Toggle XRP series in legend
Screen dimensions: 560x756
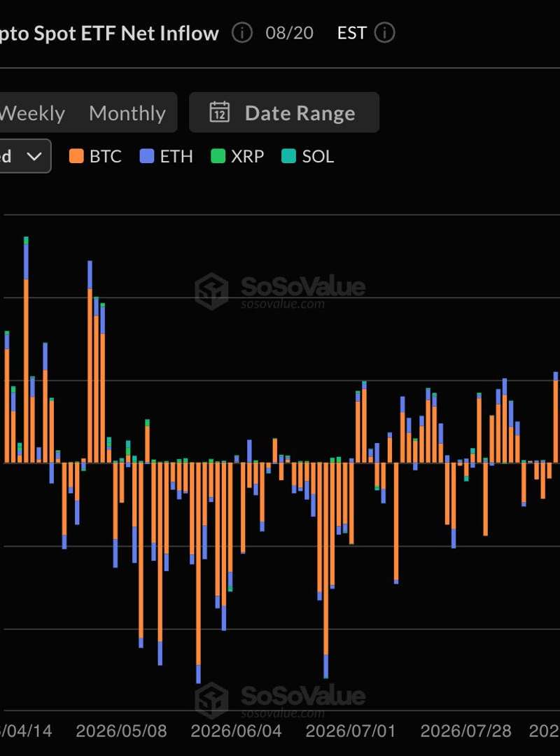point(237,156)
